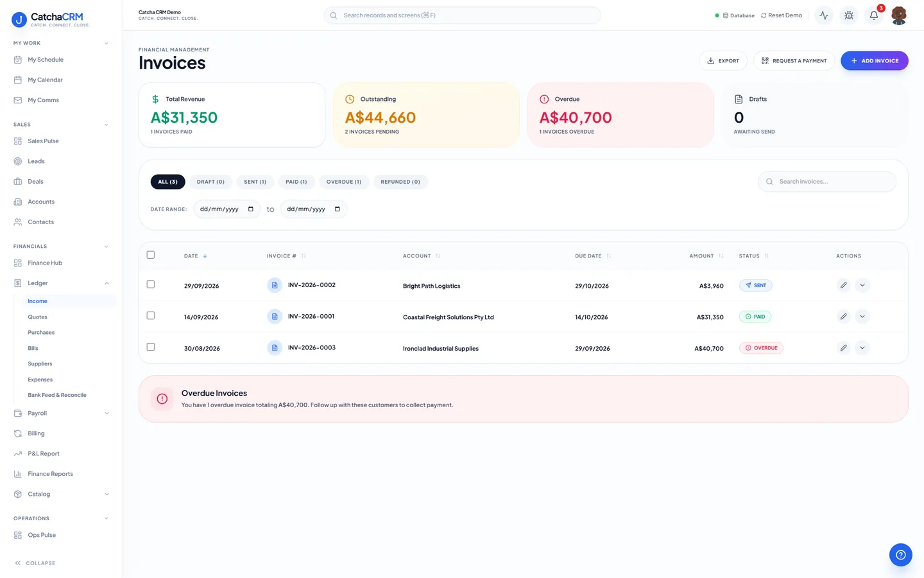
Task: Click the OVERDUE status badge
Action: click(x=761, y=348)
